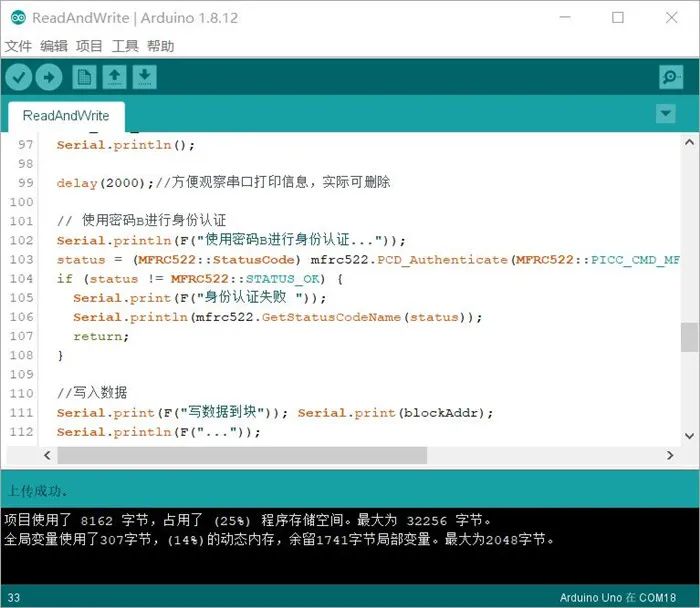The width and height of the screenshot is (700, 608).
Task: Click line 112 Serial.println(F("..."))
Action: 159,432
